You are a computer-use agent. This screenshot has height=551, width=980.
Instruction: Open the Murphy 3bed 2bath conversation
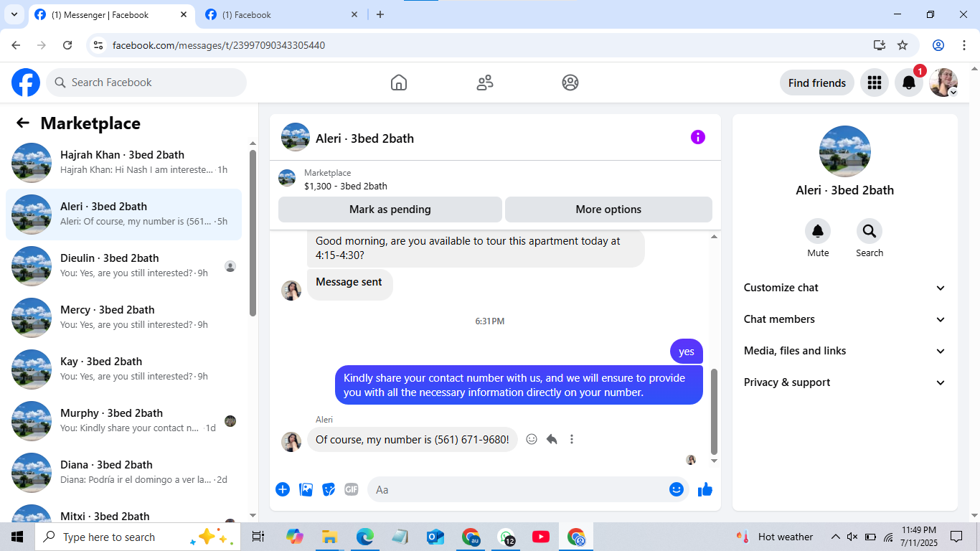coord(123,421)
